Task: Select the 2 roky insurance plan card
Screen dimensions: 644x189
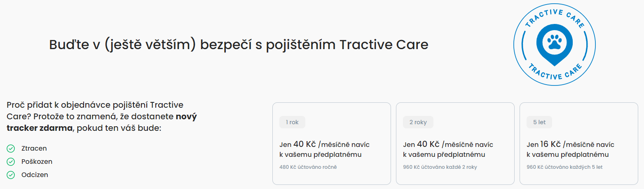Action: pyautogui.click(x=455, y=143)
